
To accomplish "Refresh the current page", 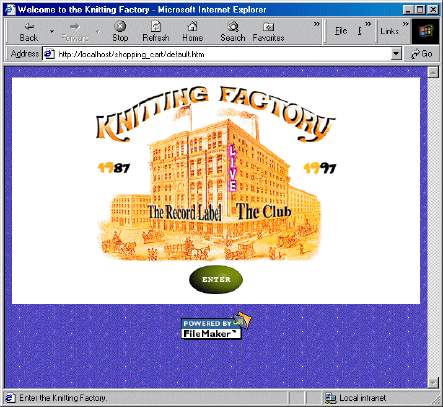I will click(156, 32).
